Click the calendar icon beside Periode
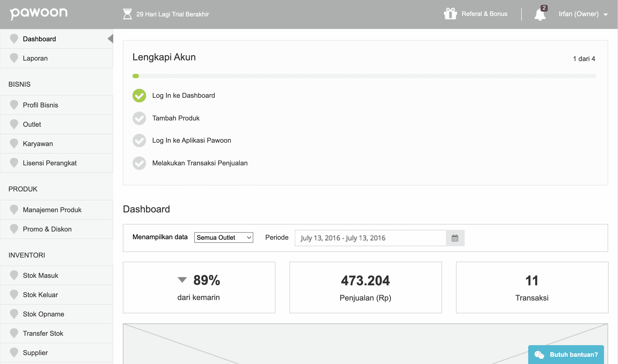 pos(455,238)
